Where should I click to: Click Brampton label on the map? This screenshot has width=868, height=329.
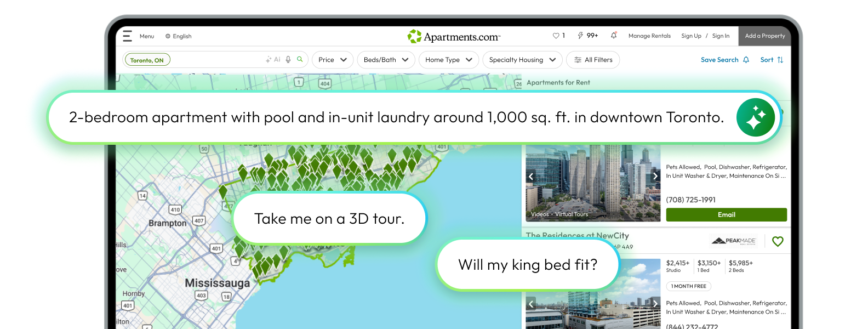pyautogui.click(x=168, y=223)
